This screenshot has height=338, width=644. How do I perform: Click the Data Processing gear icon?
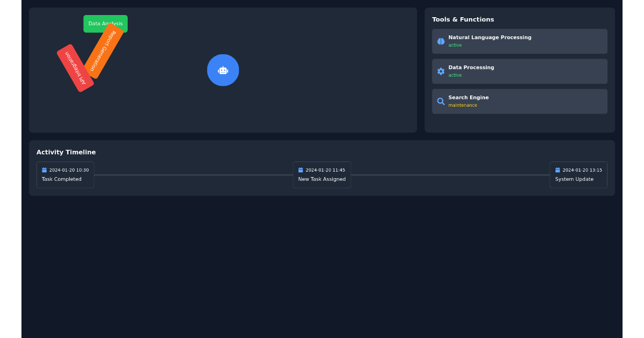(441, 71)
